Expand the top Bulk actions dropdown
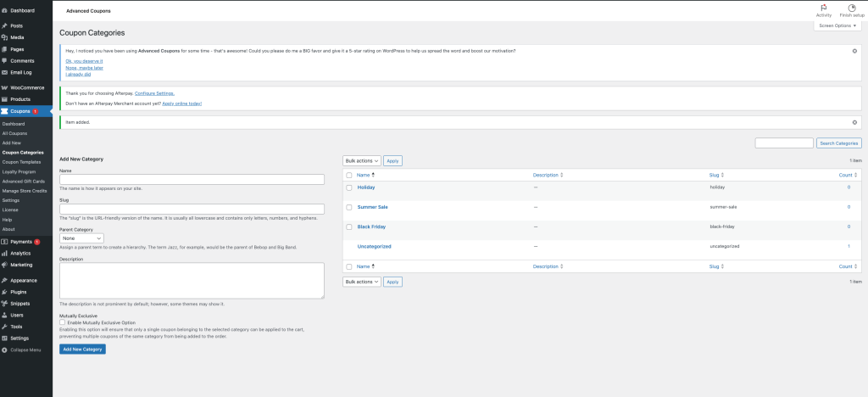 (361, 160)
